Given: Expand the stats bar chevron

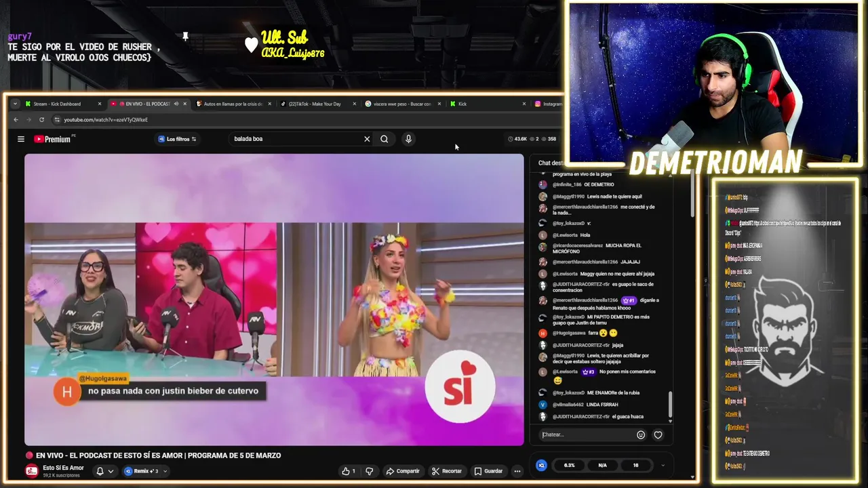Looking at the screenshot, I should [x=663, y=465].
